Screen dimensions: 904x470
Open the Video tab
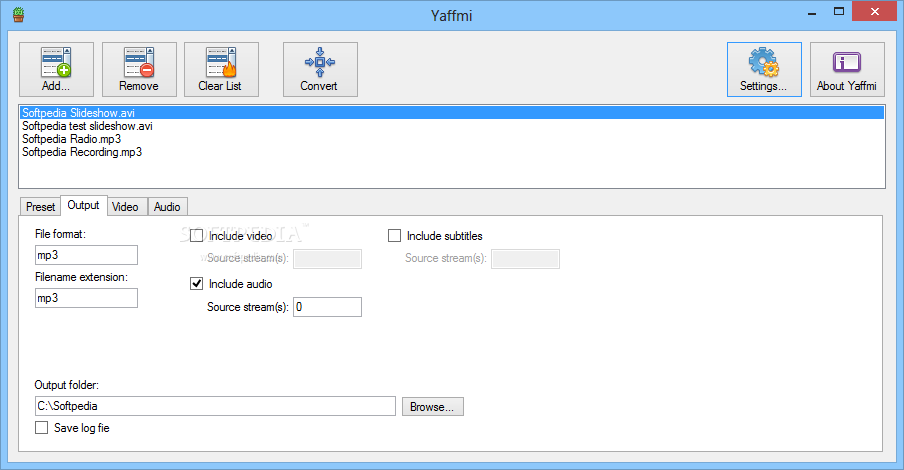[x=125, y=206]
